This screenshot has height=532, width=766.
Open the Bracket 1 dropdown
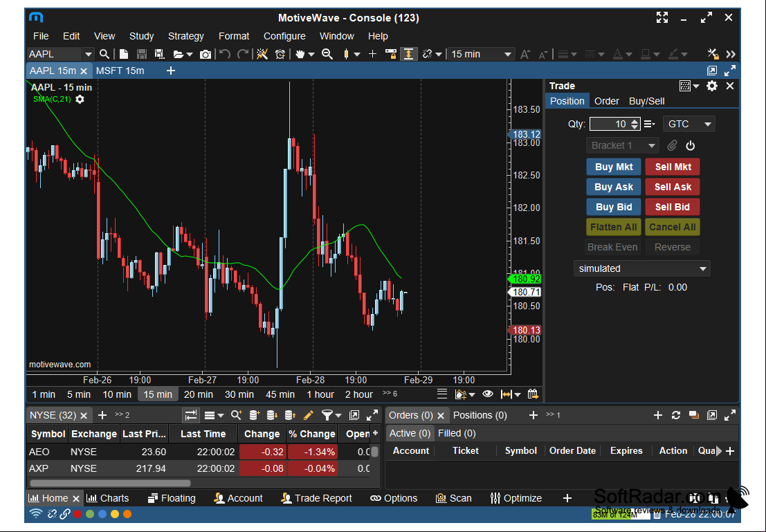pyautogui.click(x=623, y=145)
